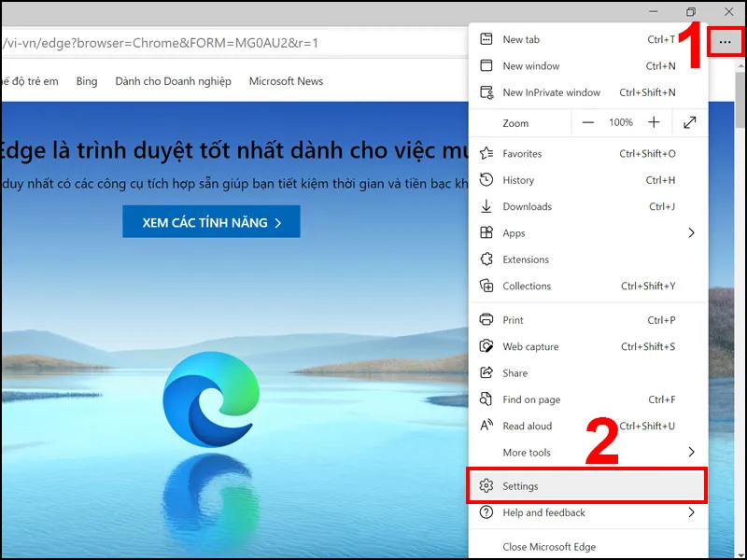Open the Microsoft News link

(286, 81)
